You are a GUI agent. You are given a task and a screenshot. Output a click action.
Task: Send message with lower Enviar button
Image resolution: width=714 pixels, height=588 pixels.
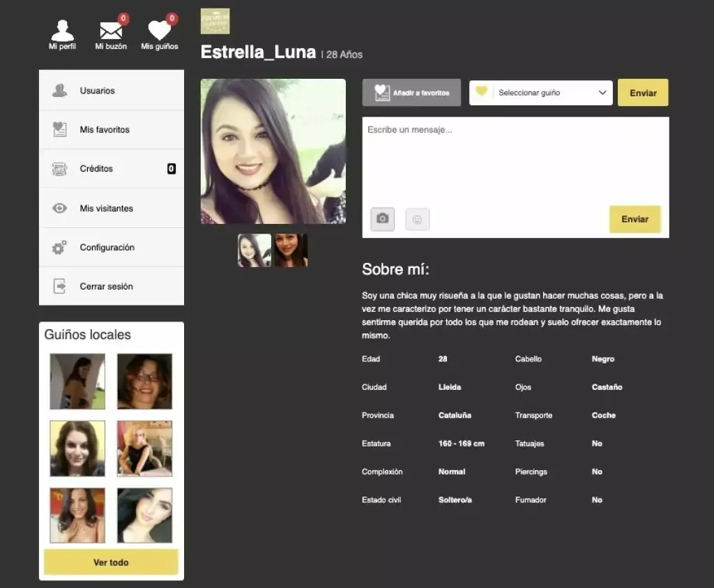(x=635, y=219)
